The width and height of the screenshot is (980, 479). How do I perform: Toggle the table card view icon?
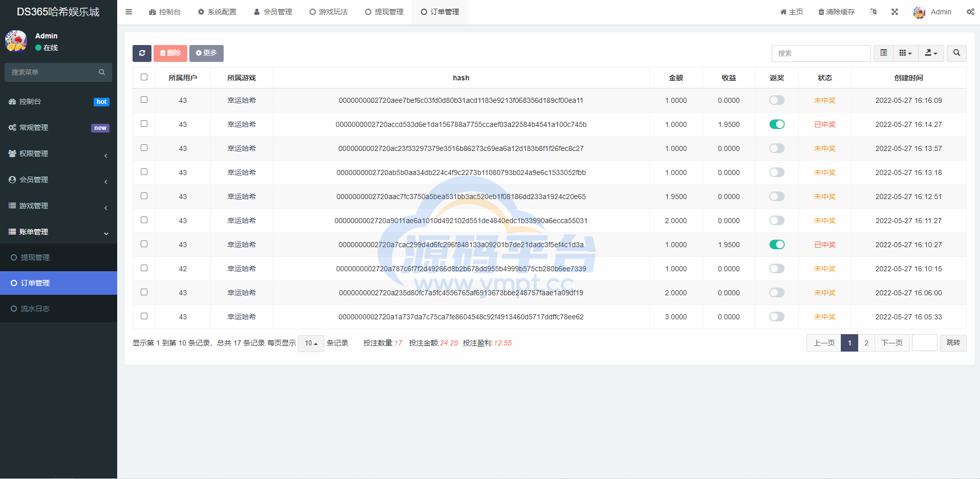(x=883, y=53)
